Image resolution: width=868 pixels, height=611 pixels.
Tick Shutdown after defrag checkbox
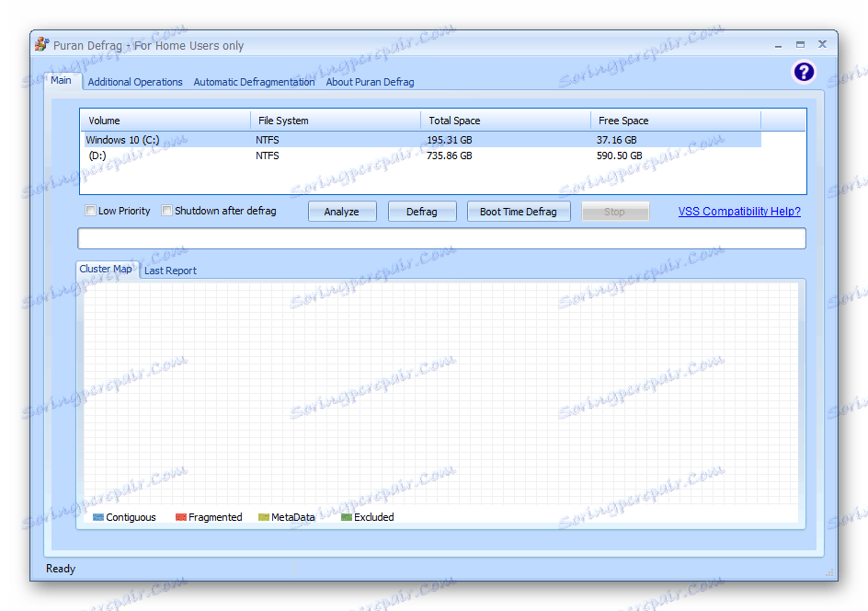(166, 211)
